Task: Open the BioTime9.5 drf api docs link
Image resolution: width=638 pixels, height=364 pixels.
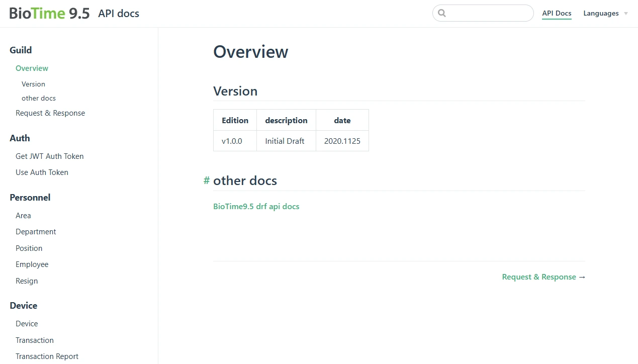Action: pos(256,206)
